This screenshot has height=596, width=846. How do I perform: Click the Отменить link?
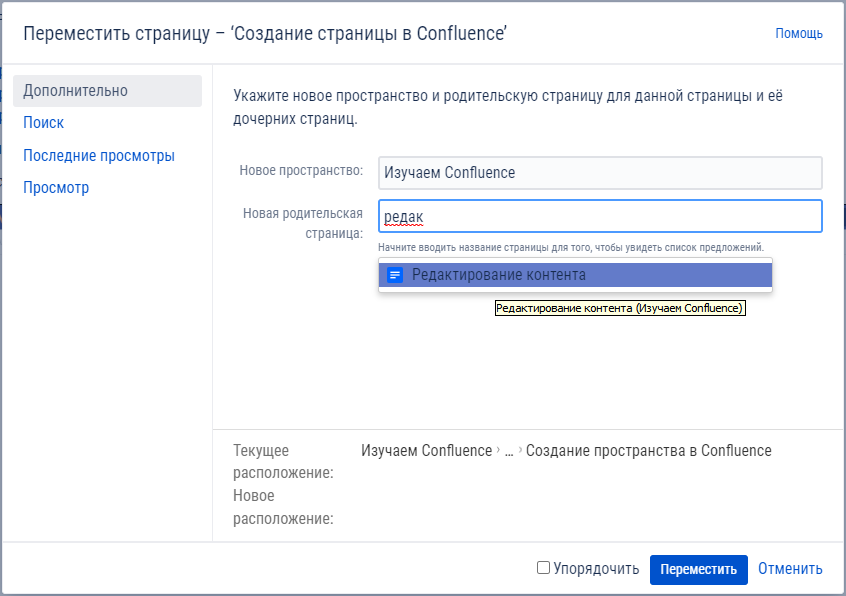(x=790, y=569)
